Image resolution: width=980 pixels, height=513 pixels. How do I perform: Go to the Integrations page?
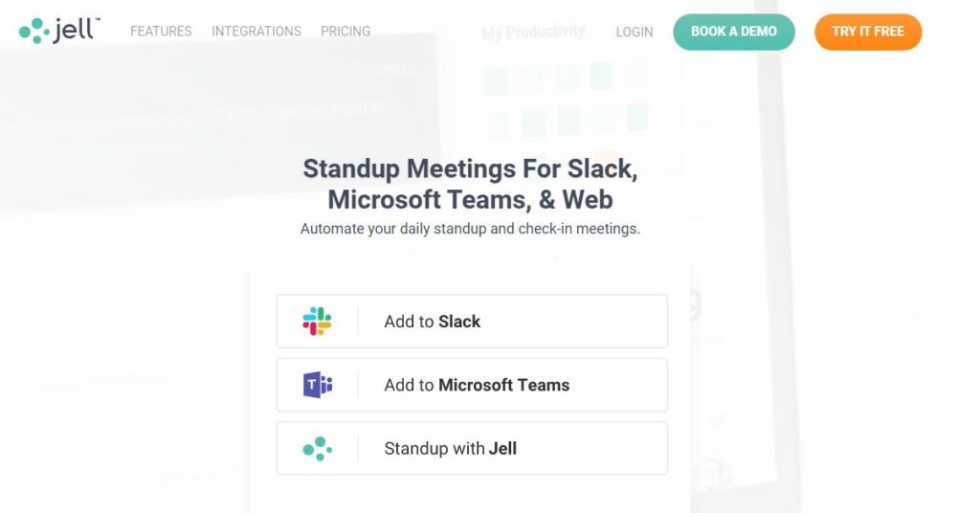256,32
